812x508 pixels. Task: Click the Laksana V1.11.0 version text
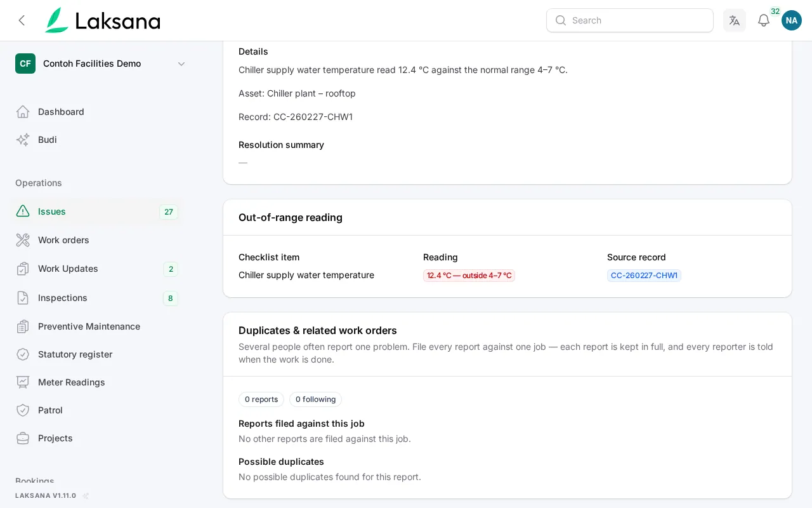point(46,496)
